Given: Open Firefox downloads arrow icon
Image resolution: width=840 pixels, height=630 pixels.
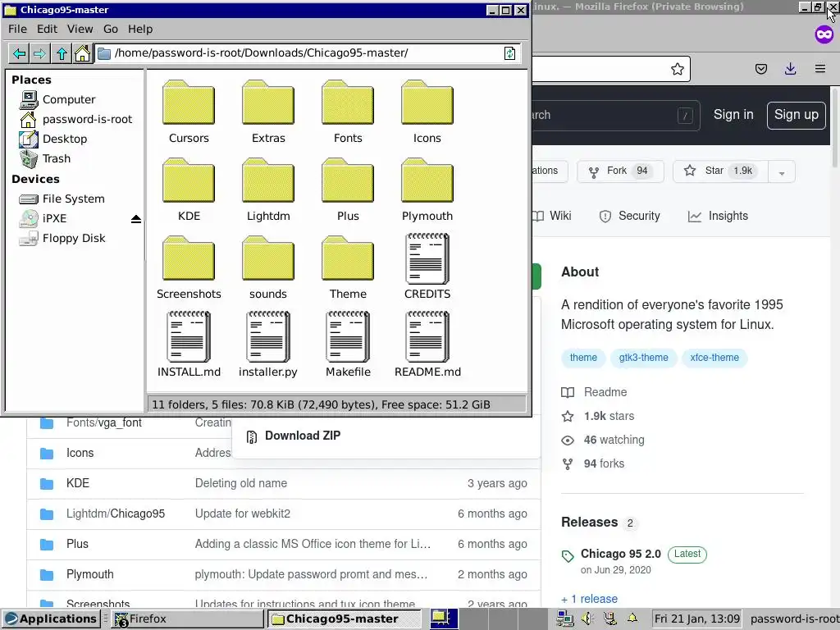Looking at the screenshot, I should (x=790, y=69).
